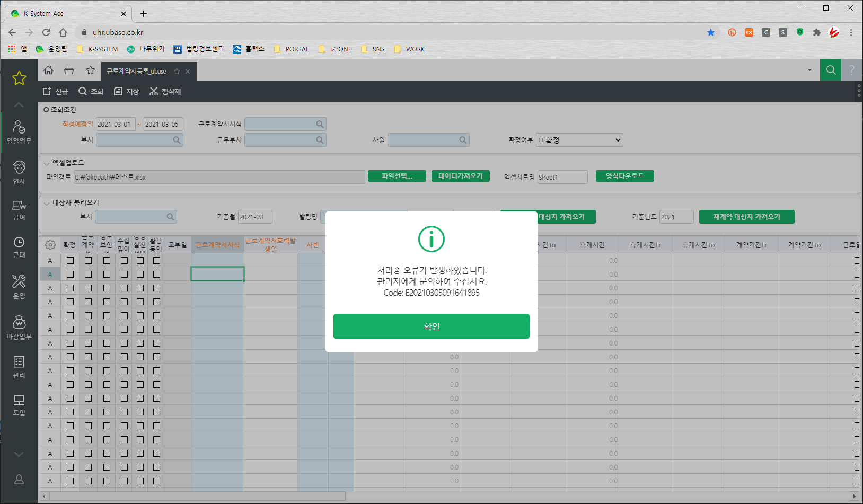Open the 관리 sidebar menu
863x504 pixels.
click(19, 367)
